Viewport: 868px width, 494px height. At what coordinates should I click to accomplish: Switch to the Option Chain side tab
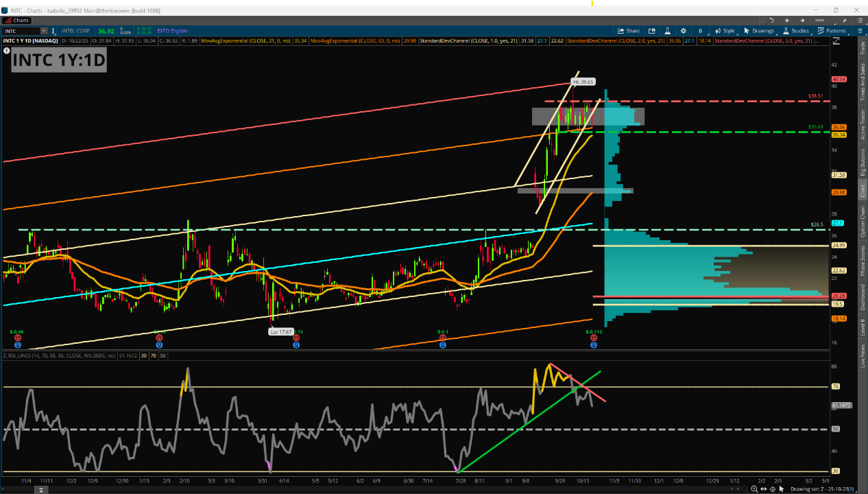click(863, 222)
